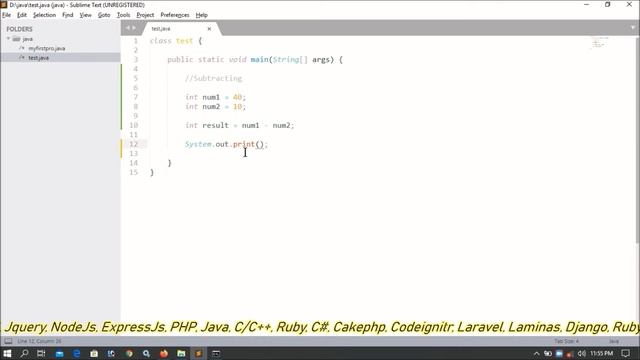
Task: Open Firefox from taskbar
Action: point(164,353)
